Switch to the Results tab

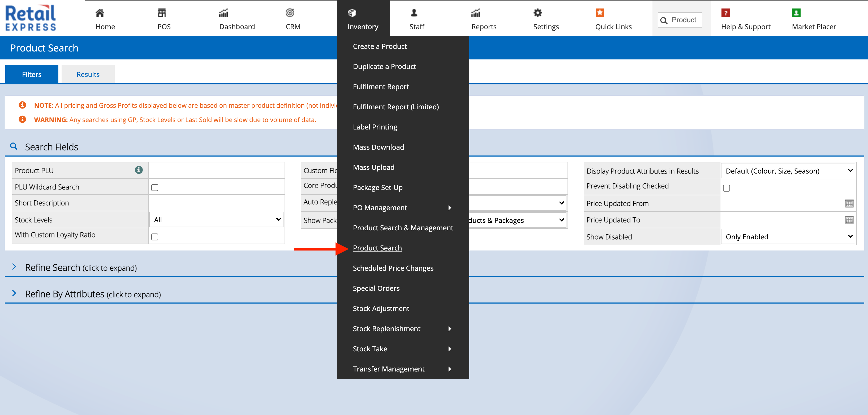88,74
